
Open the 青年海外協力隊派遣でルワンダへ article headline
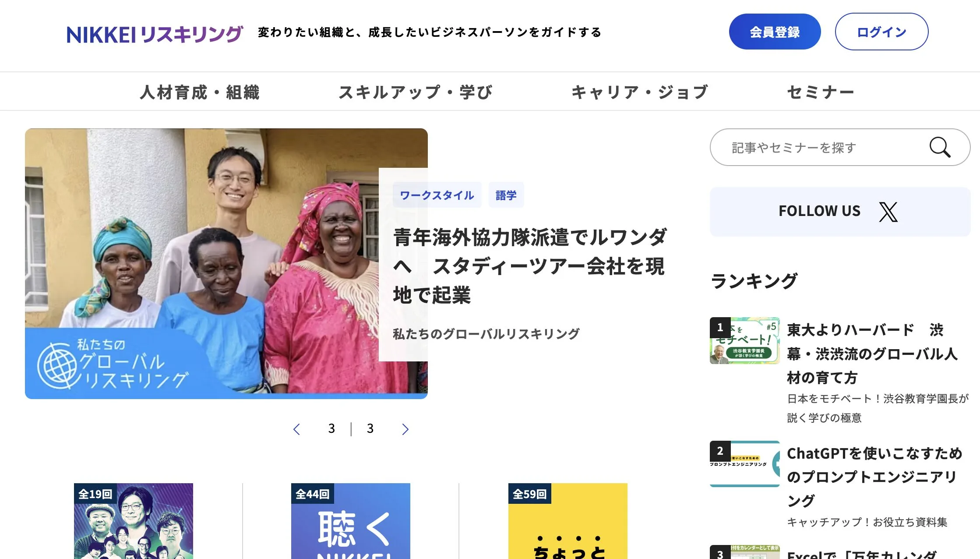click(x=530, y=266)
